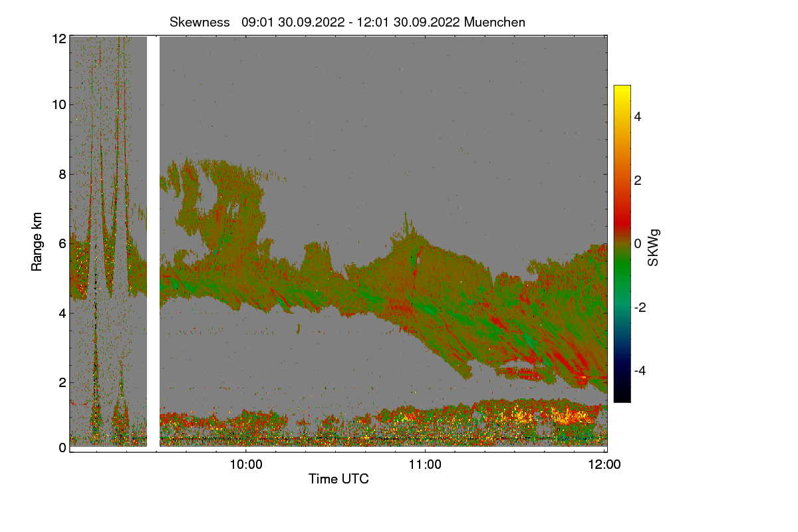The height and width of the screenshot is (532, 798).
Task: Click the colorbar tick label -4
Action: pos(641,370)
